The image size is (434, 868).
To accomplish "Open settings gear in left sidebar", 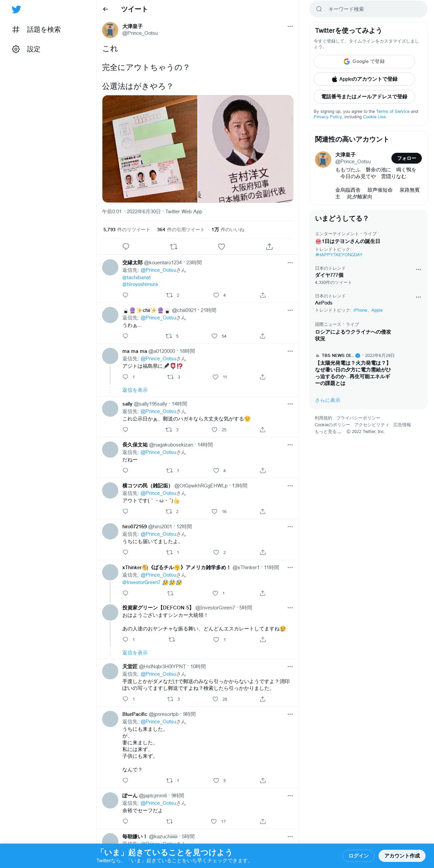I will [x=16, y=49].
